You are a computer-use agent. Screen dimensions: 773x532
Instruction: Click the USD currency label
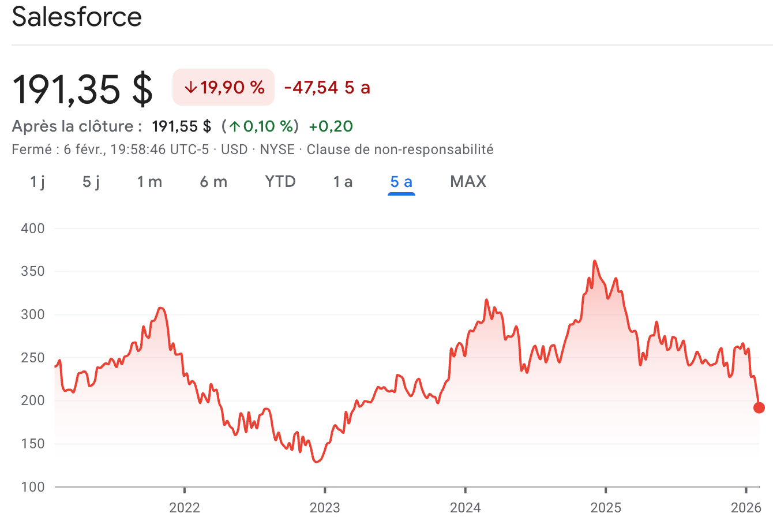234,149
